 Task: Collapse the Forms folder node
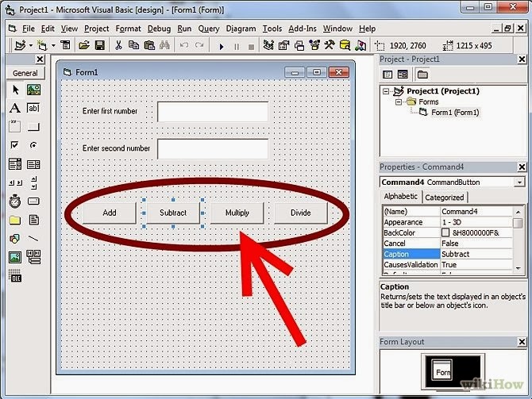tap(399, 102)
